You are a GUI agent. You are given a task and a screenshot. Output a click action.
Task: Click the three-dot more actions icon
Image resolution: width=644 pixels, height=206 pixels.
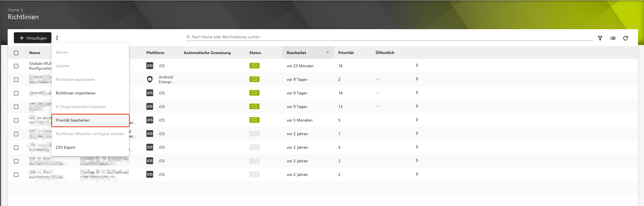[x=57, y=38]
